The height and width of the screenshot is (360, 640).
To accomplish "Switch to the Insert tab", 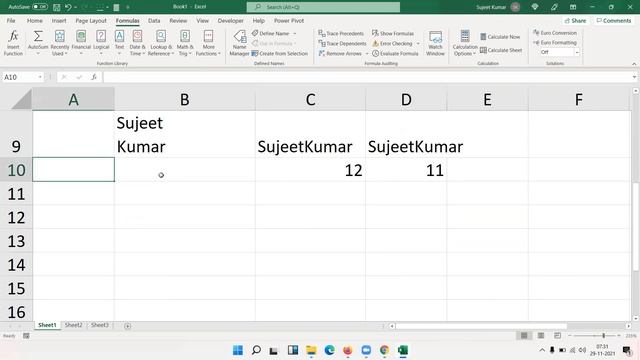I will pos(59,20).
